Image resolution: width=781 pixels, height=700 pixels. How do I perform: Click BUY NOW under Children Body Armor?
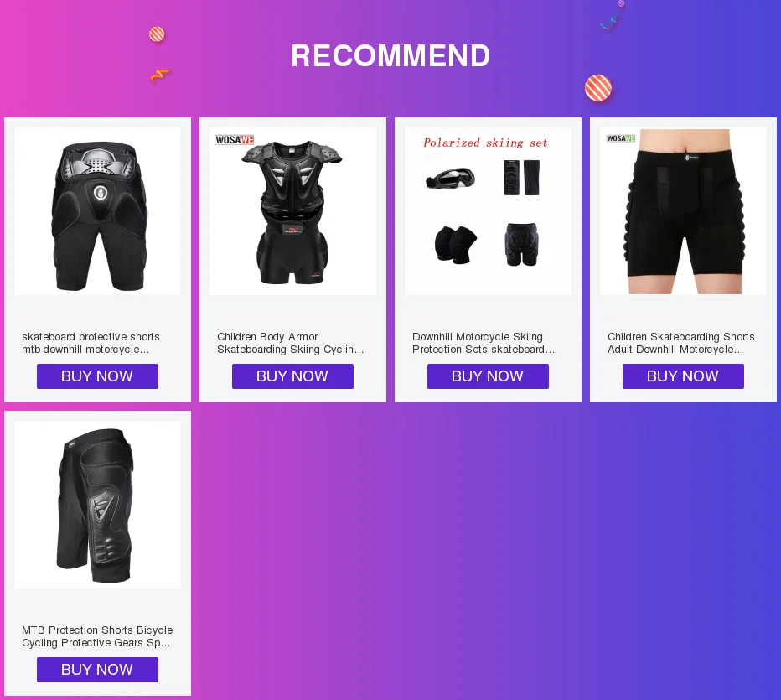point(293,376)
